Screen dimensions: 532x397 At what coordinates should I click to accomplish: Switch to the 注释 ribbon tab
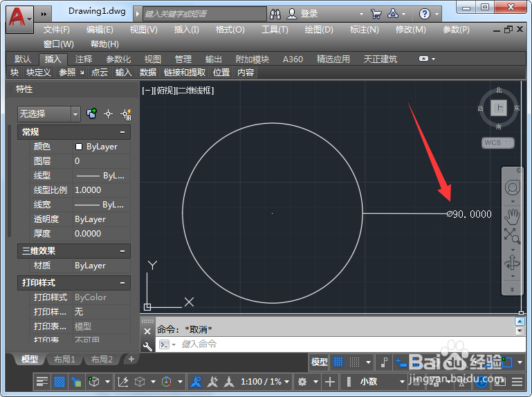84,59
